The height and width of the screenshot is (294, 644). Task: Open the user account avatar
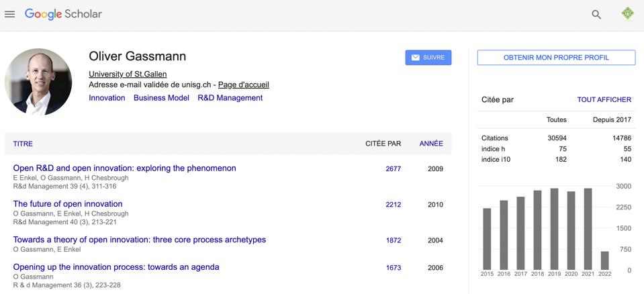click(627, 14)
